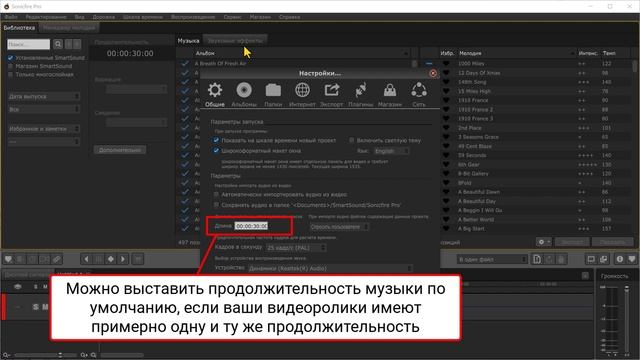640x360 pixels.
Task: Switch to the Звуковые эффекты tab
Action: [235, 41]
